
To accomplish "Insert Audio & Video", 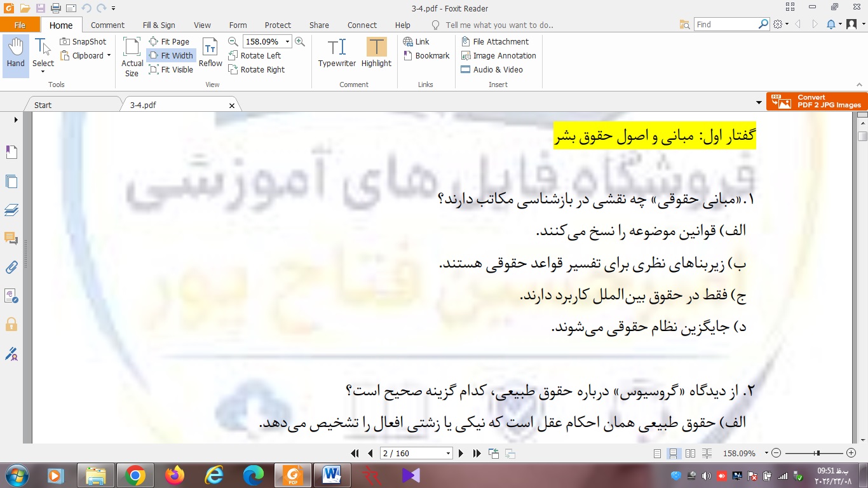I will [x=492, y=69].
